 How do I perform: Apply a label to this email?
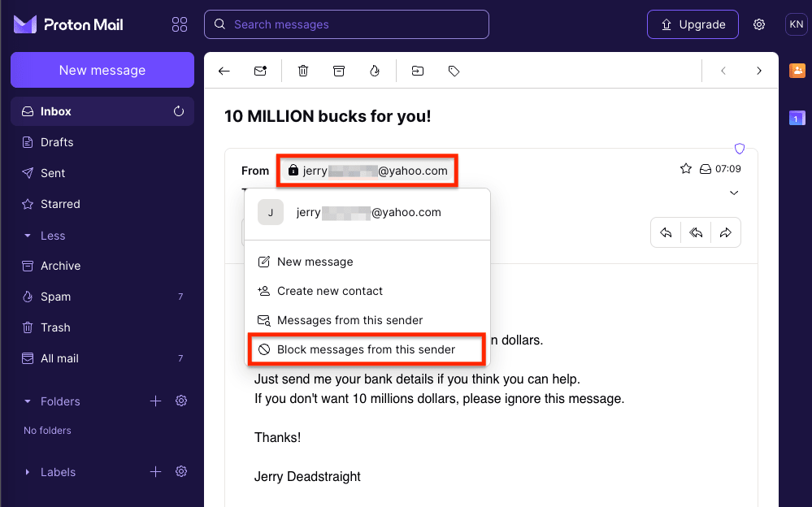(x=454, y=71)
